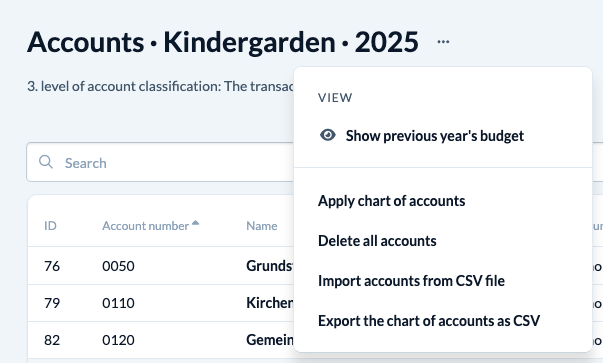The height and width of the screenshot is (363, 603).
Task: Open account row numbered 0110
Action: [161, 303]
